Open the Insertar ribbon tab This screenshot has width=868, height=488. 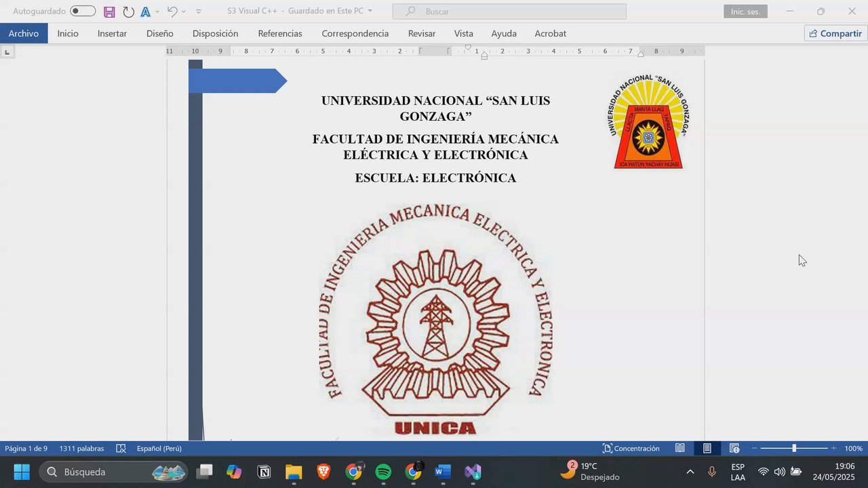tap(112, 33)
